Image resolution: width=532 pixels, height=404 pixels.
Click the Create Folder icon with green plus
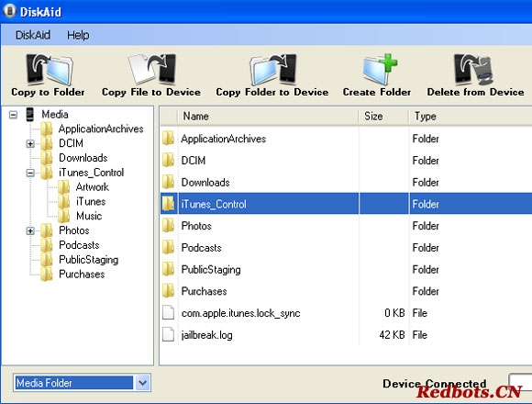[x=380, y=69]
